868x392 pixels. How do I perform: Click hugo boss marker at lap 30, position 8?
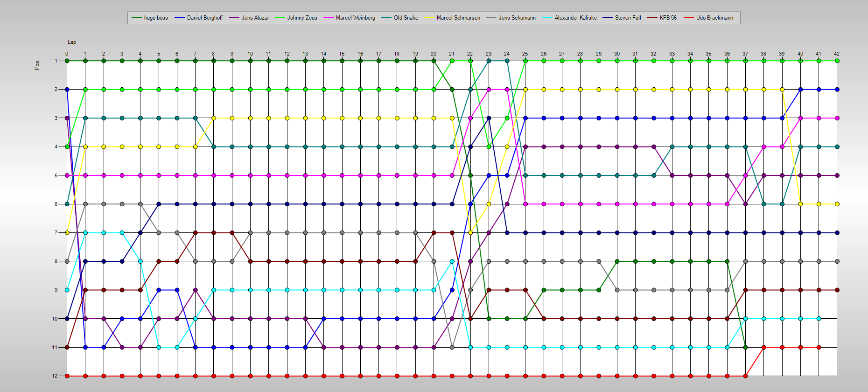point(617,261)
